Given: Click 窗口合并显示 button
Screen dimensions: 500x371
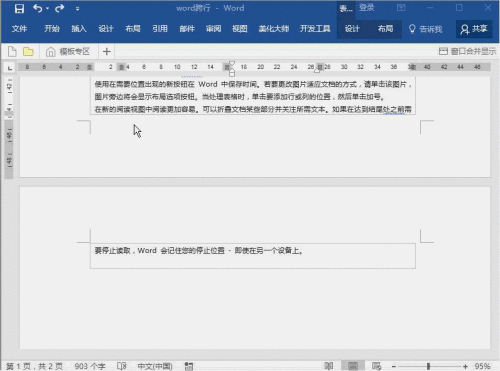Looking at the screenshot, I should point(467,51).
